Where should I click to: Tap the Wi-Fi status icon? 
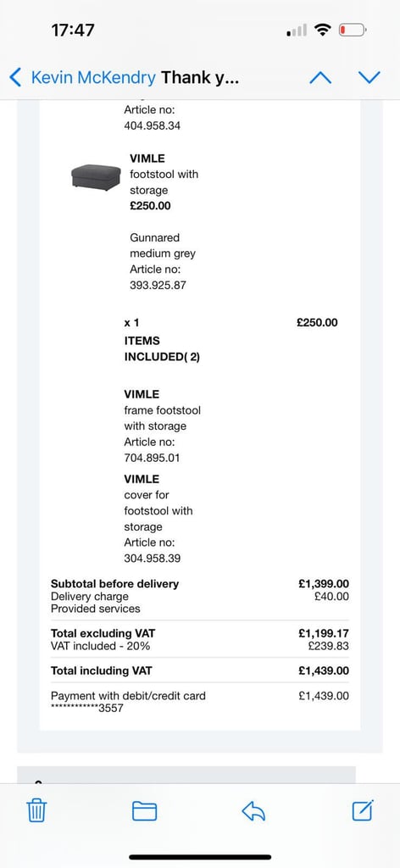pos(321,30)
